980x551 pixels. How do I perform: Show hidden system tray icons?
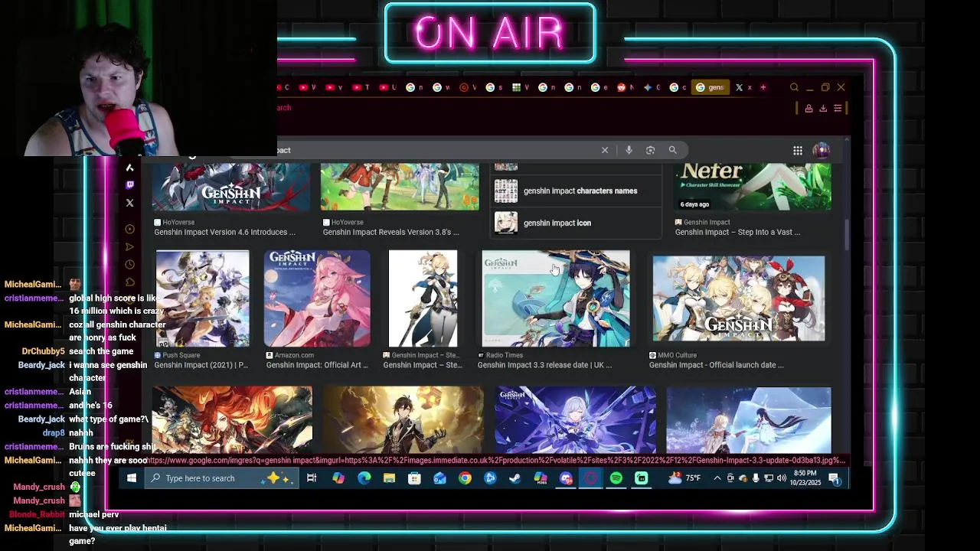(717, 478)
